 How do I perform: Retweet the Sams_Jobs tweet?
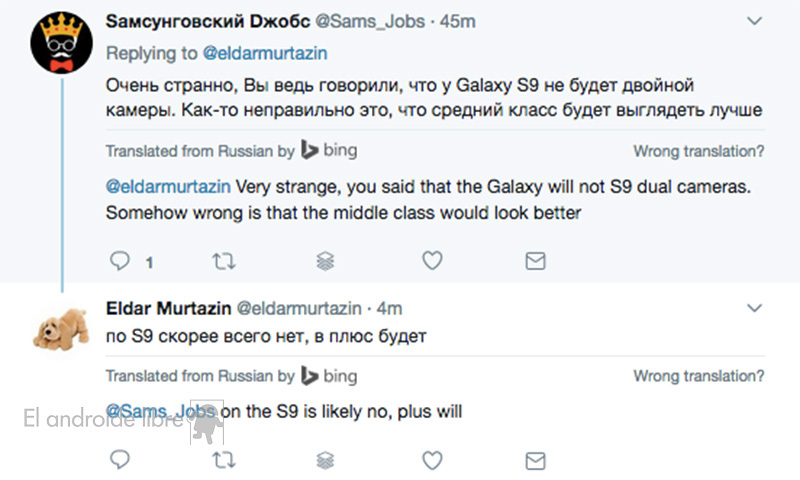[224, 262]
